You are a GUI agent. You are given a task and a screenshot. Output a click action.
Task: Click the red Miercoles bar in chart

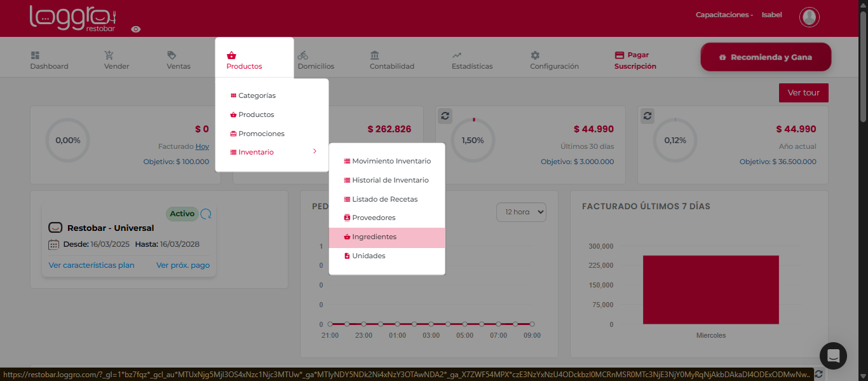[x=710, y=289]
